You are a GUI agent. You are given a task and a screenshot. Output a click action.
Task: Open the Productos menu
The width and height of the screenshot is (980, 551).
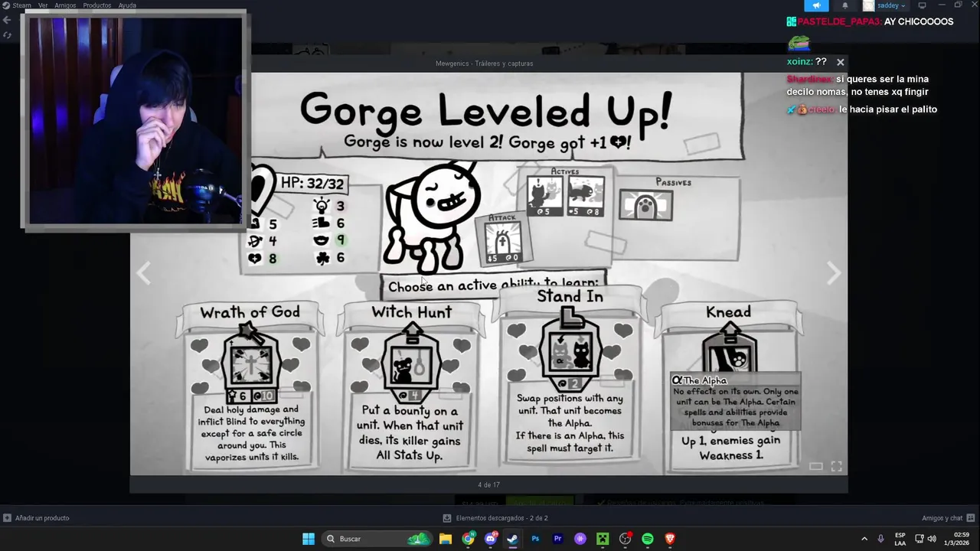(x=97, y=5)
